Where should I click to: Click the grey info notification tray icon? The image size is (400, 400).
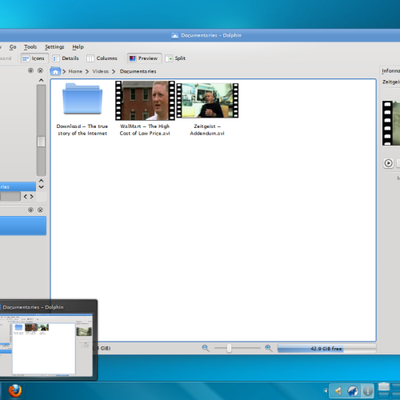368,391
